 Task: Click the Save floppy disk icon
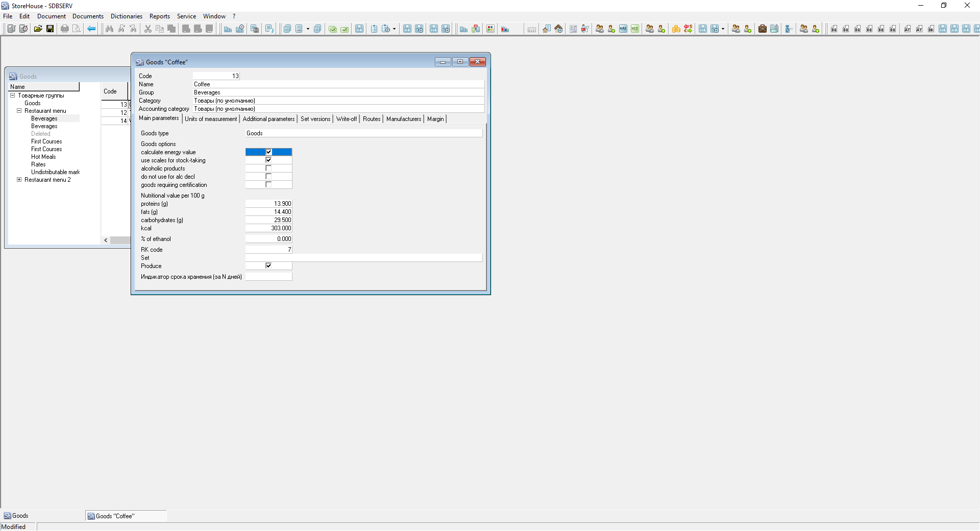point(50,29)
